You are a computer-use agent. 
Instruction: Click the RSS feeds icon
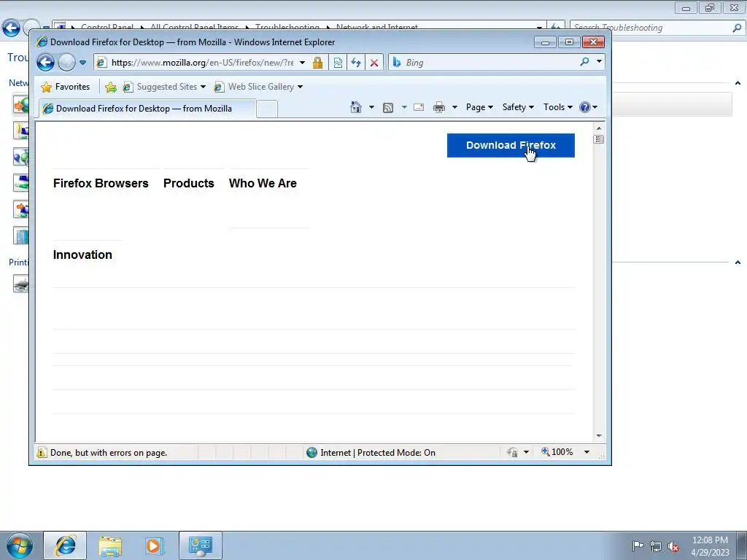coord(388,108)
